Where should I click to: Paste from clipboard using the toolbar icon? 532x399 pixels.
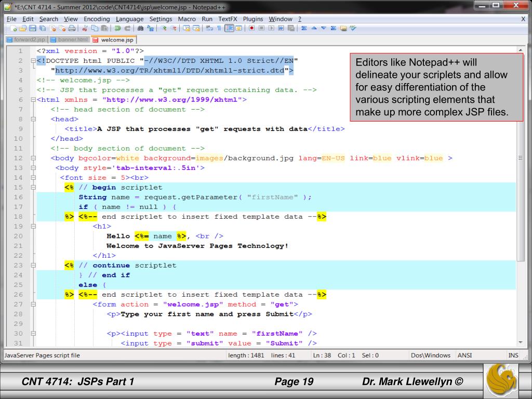coord(104,29)
